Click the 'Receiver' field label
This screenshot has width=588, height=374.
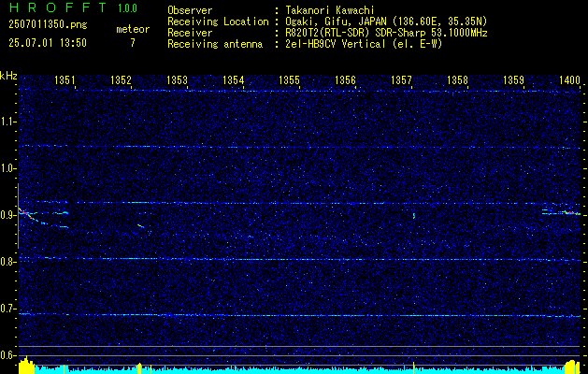[x=190, y=33]
